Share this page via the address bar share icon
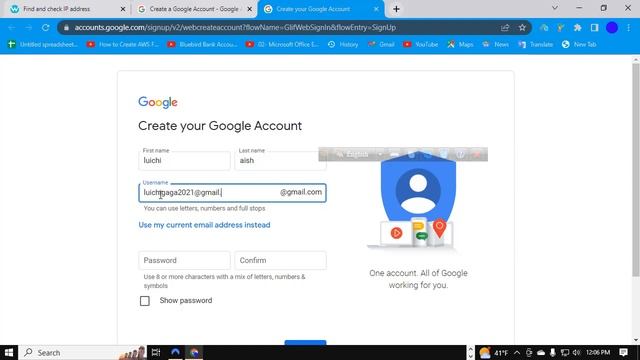 pos(505,28)
